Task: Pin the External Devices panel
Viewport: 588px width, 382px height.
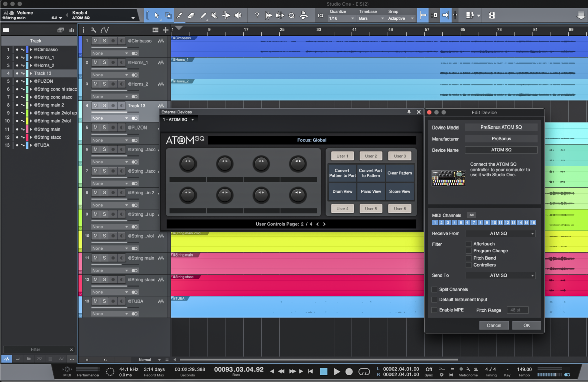Action: (x=409, y=112)
